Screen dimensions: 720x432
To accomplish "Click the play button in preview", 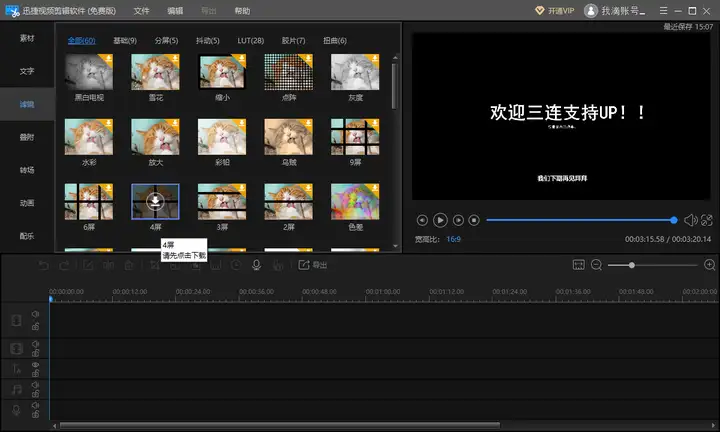I will point(440,220).
